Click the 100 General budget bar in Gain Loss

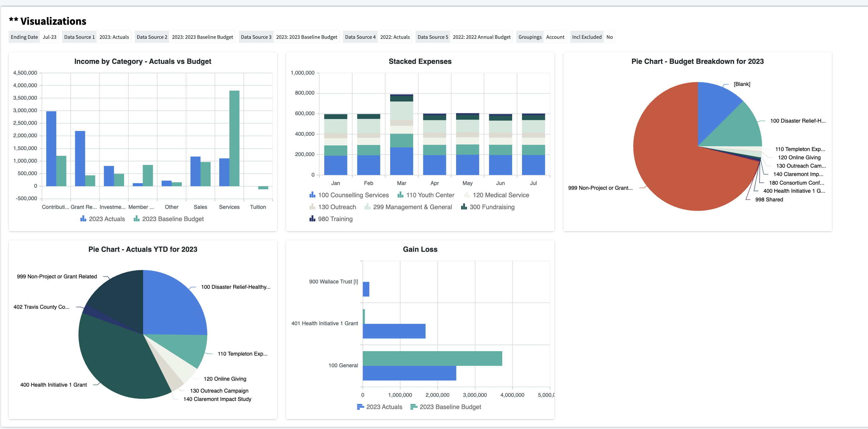pos(432,358)
